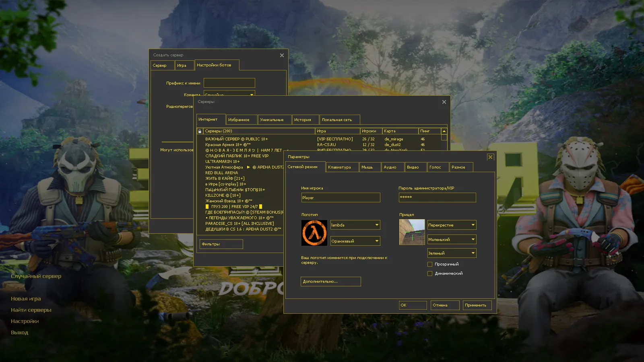Image resolution: width=644 pixels, height=362 pixels.
Task: Click the lambda logo preview image
Action: point(314,233)
